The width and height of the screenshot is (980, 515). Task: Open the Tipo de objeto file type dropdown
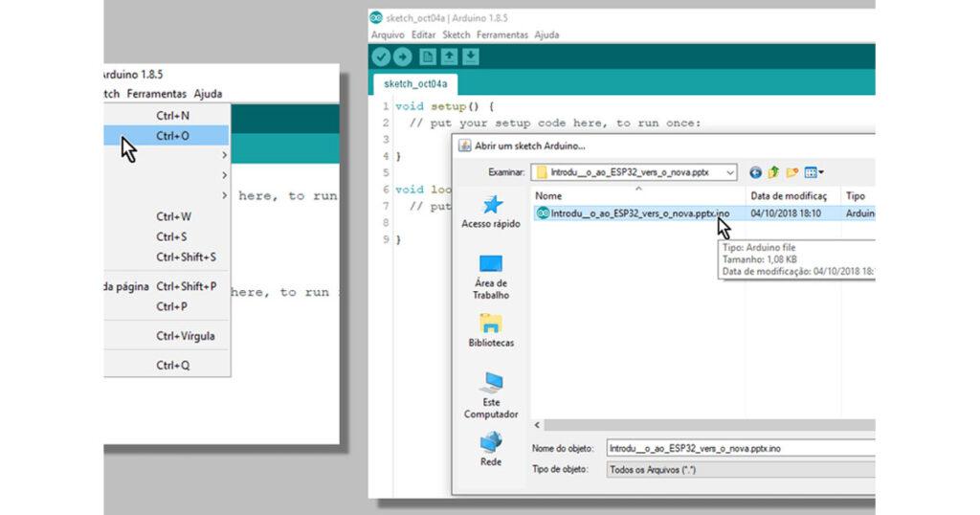tap(740, 470)
